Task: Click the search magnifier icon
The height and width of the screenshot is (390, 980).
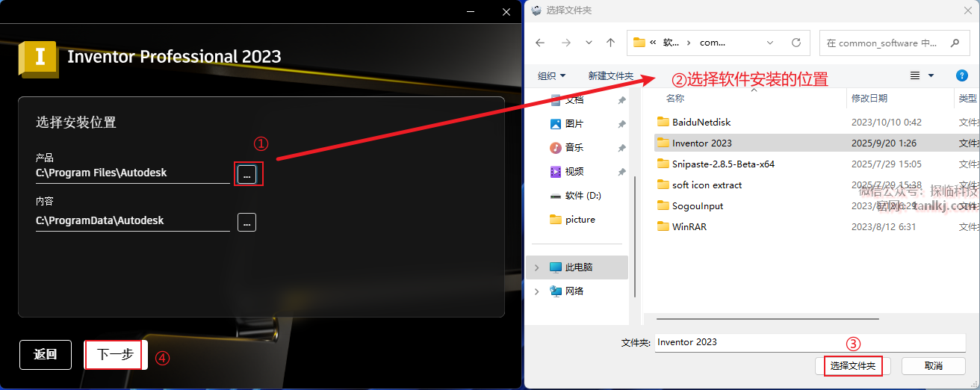Action: coord(955,43)
